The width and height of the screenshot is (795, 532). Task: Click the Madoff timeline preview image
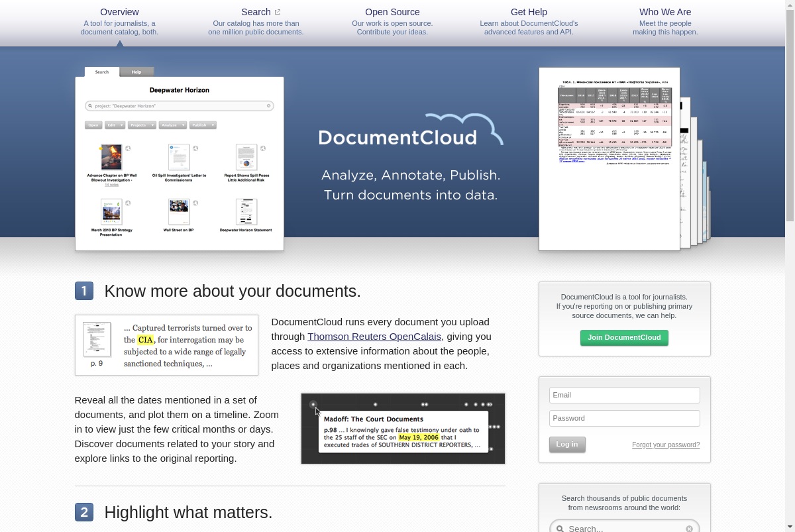(403, 429)
